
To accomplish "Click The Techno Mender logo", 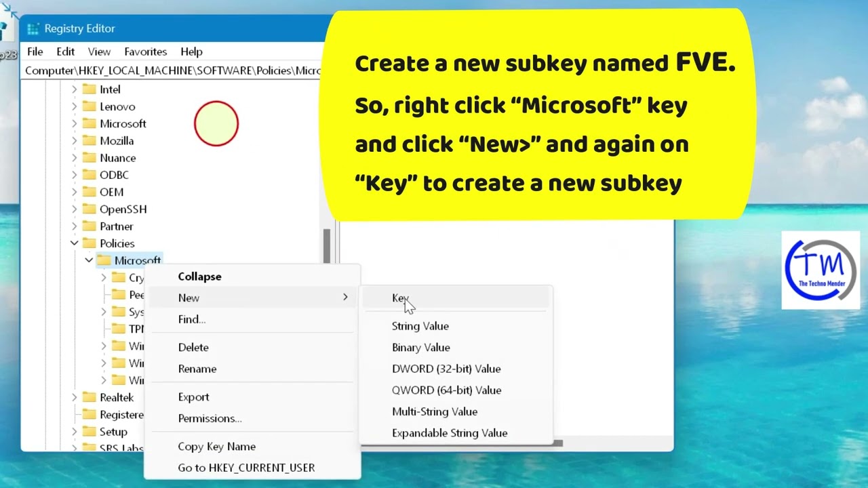I will point(821,270).
